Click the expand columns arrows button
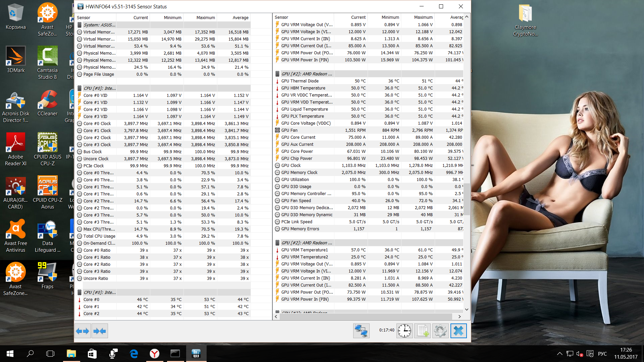Viewport: 644px width, 362px height. point(83,331)
